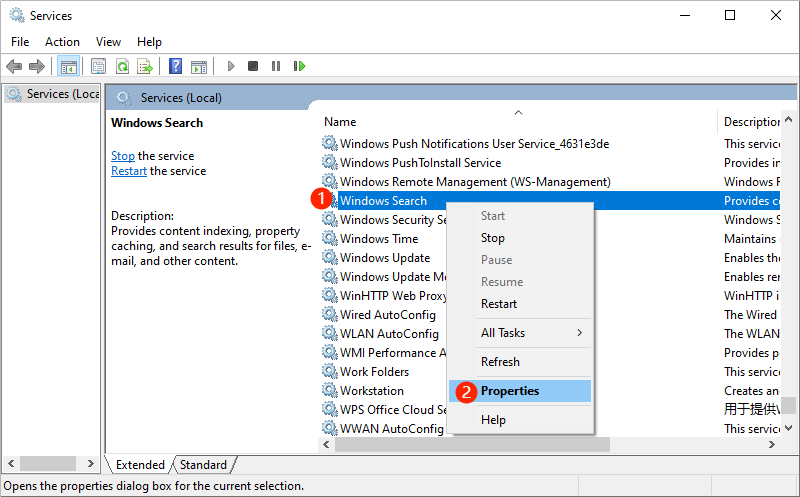This screenshot has height=497, width=800.
Task: Switch to the Standard tab
Action: click(x=203, y=465)
